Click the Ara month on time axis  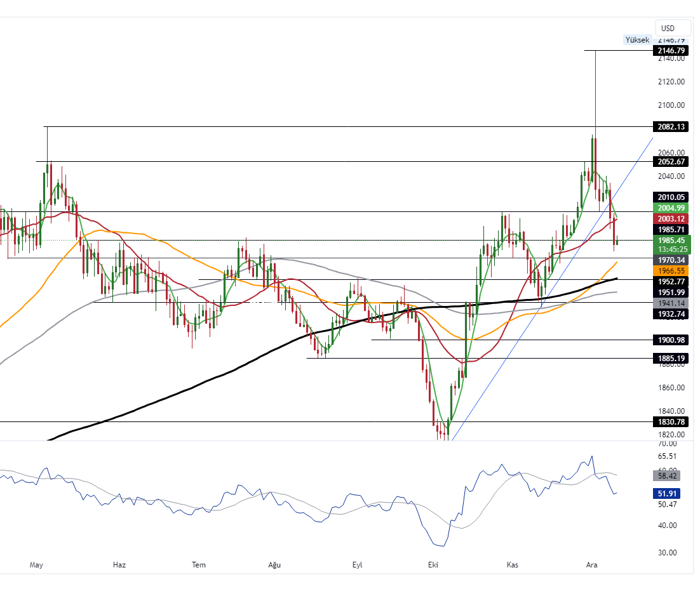tap(591, 564)
